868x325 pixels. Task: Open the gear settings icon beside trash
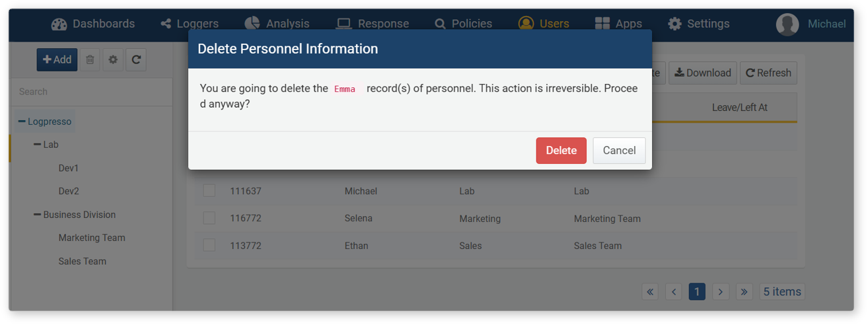click(113, 59)
